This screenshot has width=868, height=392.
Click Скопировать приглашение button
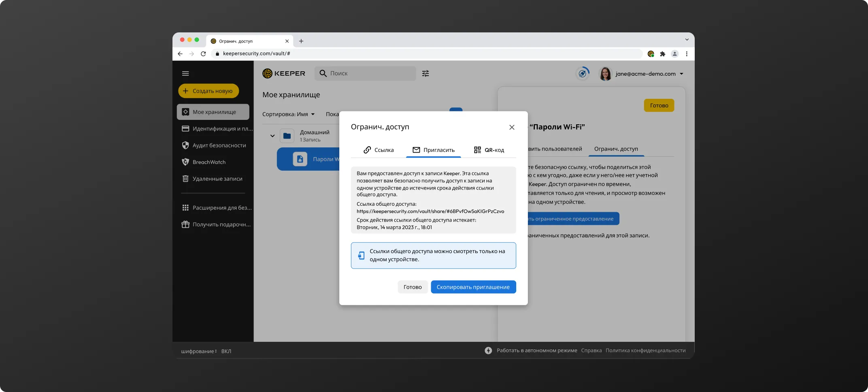(473, 287)
